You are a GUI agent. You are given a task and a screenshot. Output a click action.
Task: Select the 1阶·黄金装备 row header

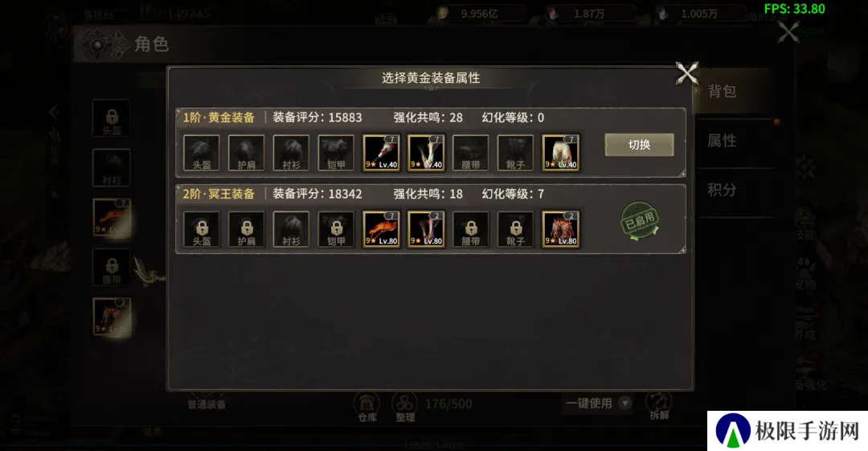[219, 117]
